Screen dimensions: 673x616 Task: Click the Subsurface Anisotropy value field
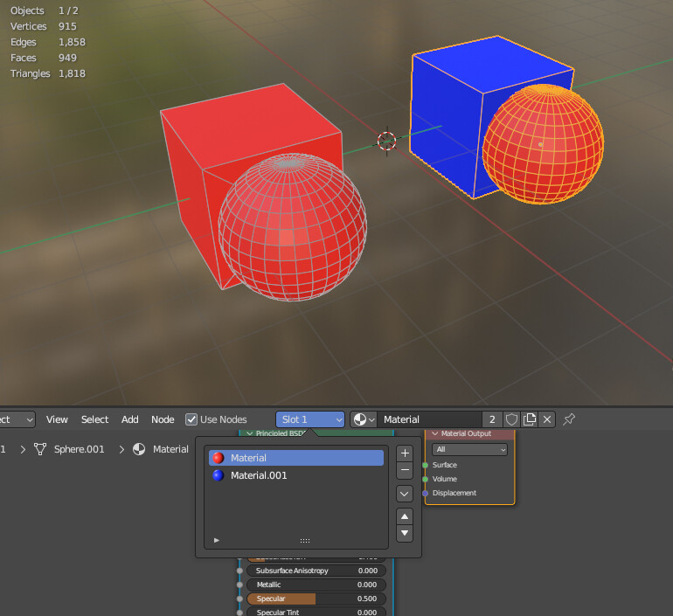click(316, 571)
